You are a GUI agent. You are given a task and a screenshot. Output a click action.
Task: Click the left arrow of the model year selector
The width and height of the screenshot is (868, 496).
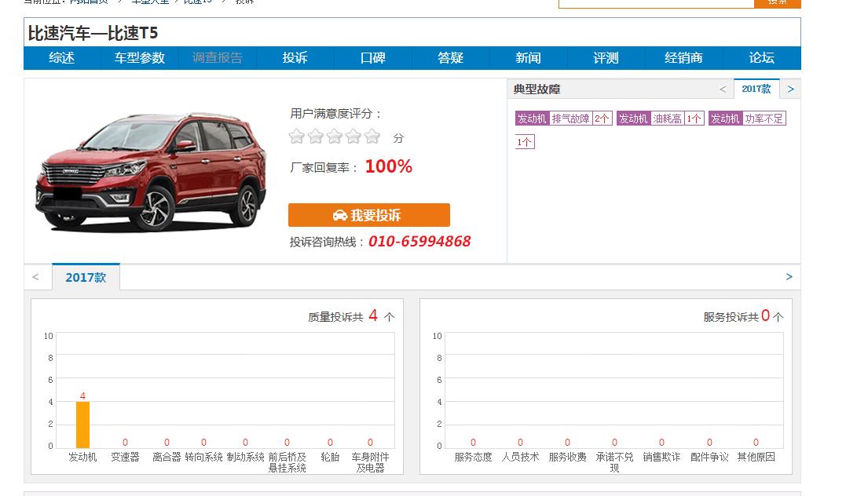click(36, 276)
